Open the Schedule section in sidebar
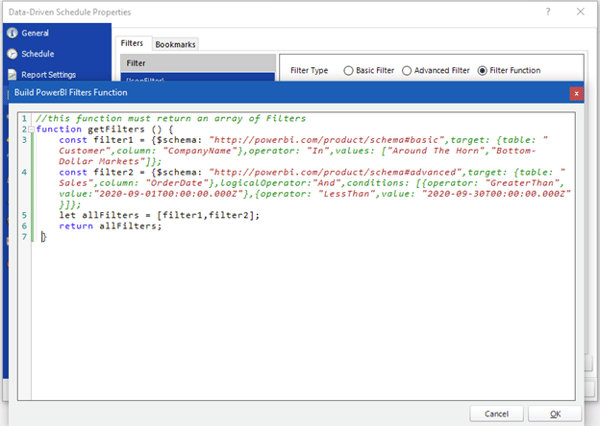This screenshot has height=426, width=600. 31,54
